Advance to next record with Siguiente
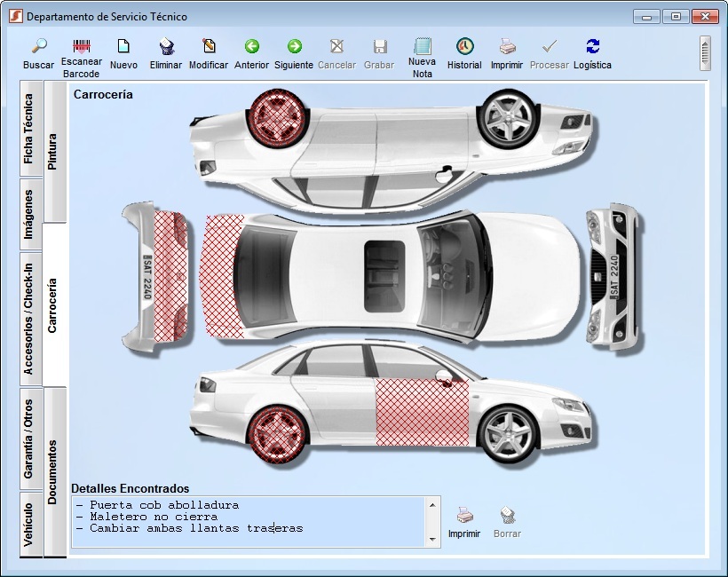 tap(294, 47)
